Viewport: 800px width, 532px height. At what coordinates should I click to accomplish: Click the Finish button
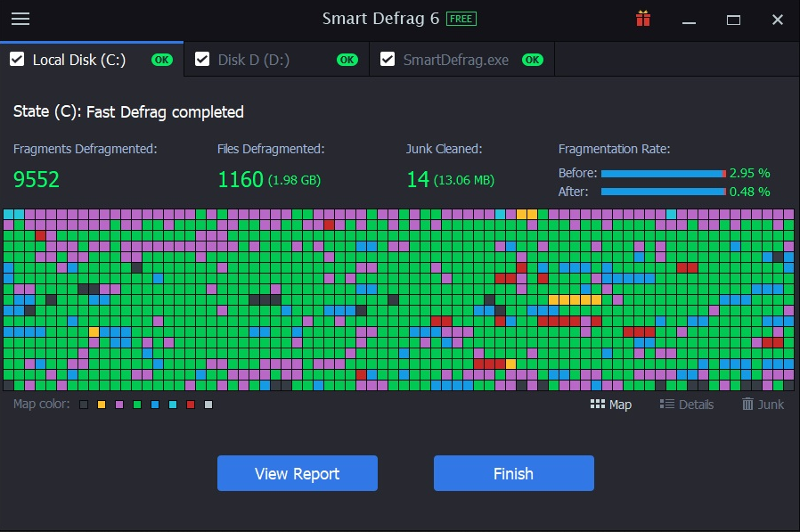(514, 473)
